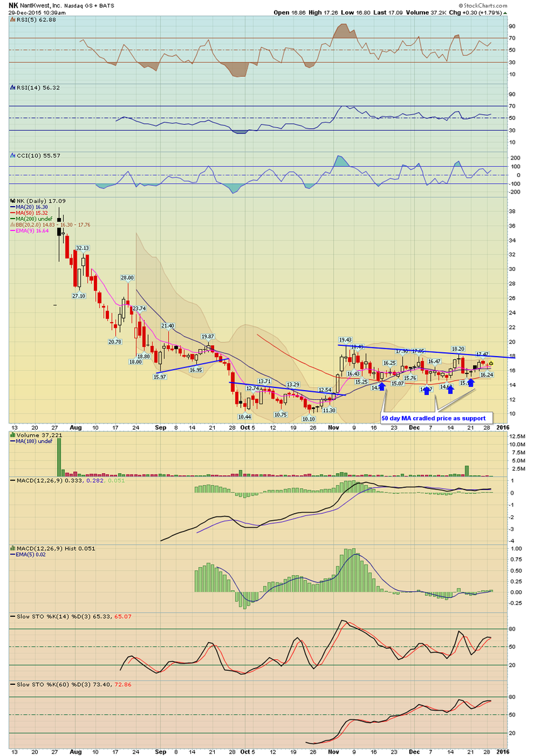Click the MACD(12,26,9) Hist 0.051 label
Viewport: 534px width, 756px height.
tap(52, 549)
